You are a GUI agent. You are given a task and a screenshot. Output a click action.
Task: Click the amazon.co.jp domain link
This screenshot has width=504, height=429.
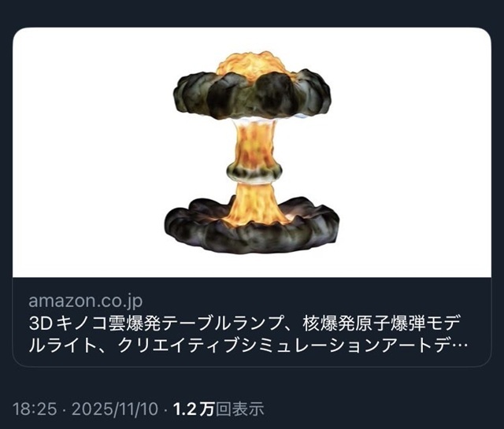click(x=85, y=301)
